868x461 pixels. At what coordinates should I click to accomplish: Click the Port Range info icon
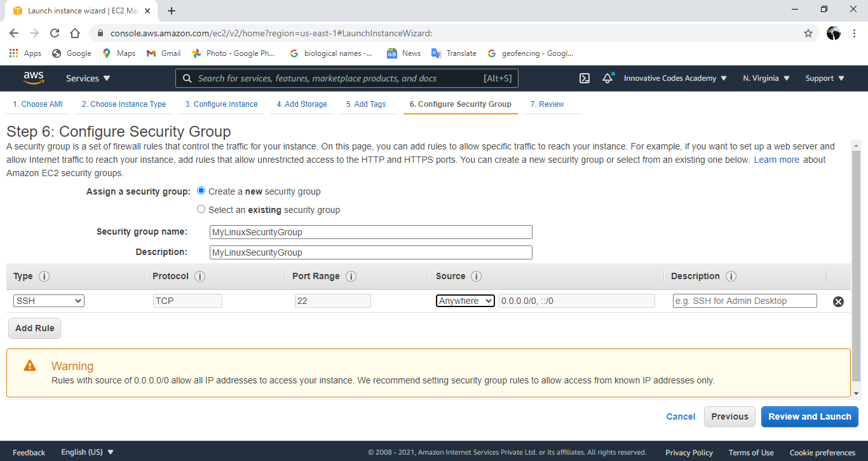(x=351, y=276)
